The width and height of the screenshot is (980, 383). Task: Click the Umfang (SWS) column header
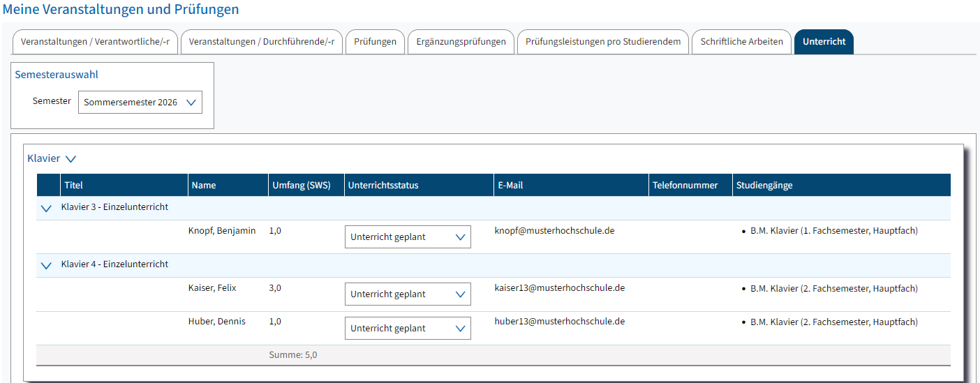tap(299, 186)
